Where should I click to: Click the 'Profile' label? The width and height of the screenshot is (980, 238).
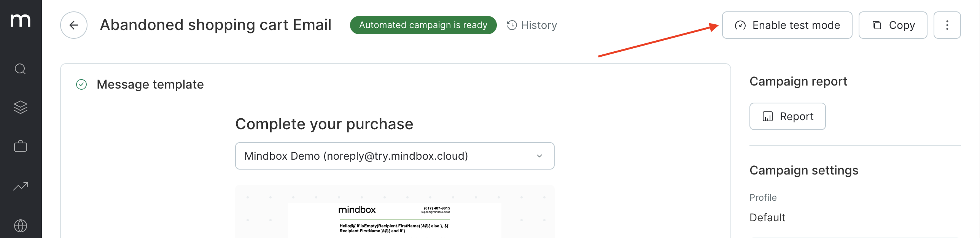pyautogui.click(x=763, y=198)
